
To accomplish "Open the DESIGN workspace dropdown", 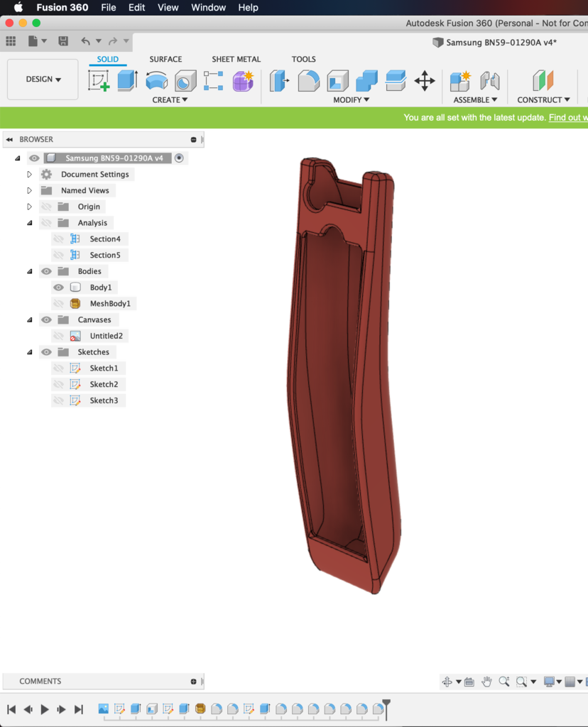I will pos(43,80).
